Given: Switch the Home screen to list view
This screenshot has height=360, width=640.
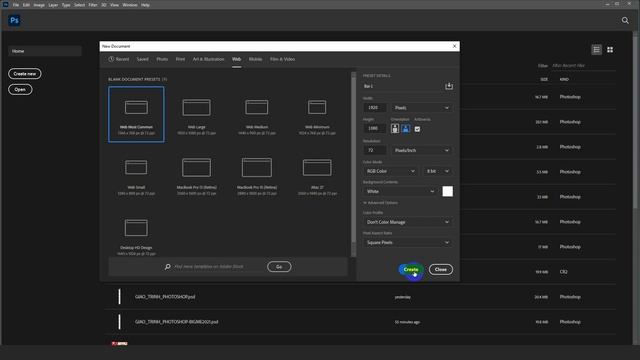Looking at the screenshot, I should tap(596, 50).
